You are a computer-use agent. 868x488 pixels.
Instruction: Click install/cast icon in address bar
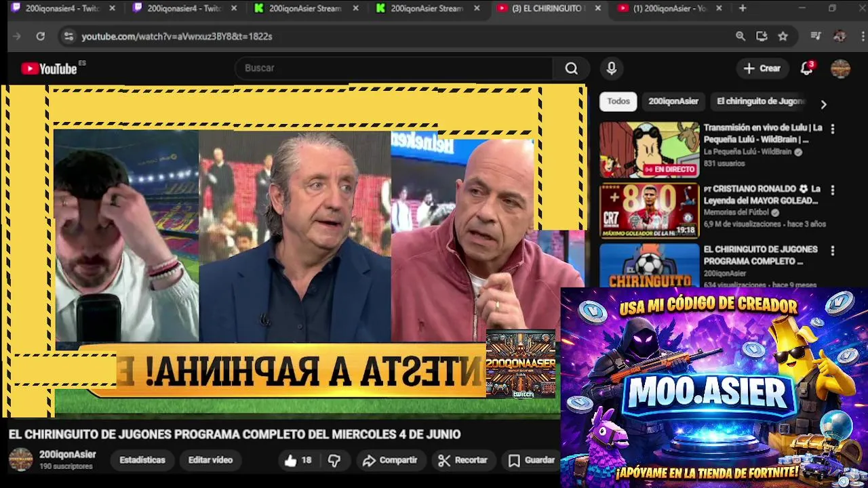click(762, 36)
